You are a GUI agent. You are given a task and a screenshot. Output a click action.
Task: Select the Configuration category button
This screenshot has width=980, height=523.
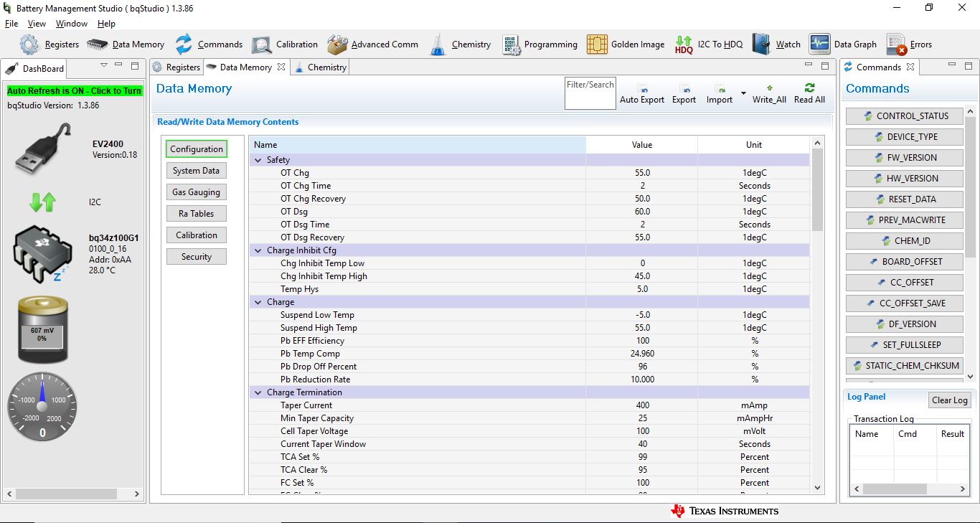tap(197, 149)
